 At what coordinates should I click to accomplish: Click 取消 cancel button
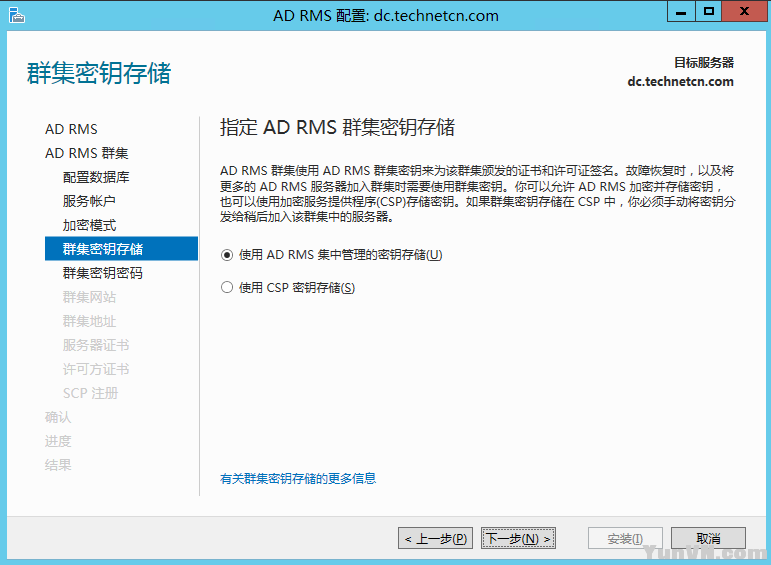tap(708, 538)
